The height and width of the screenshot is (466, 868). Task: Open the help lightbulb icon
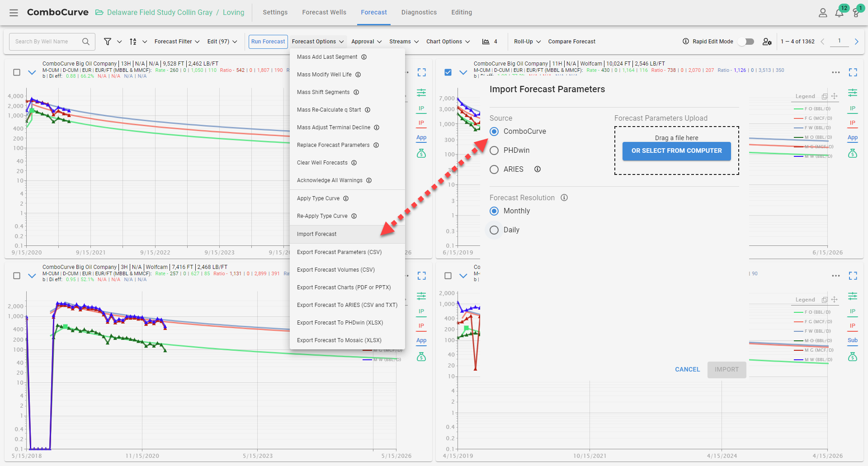click(x=856, y=13)
